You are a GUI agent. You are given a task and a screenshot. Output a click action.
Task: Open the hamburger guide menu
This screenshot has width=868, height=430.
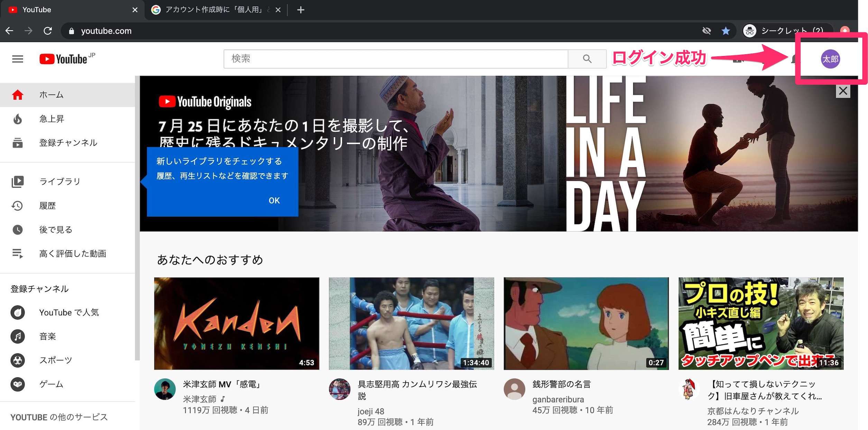coord(17,59)
